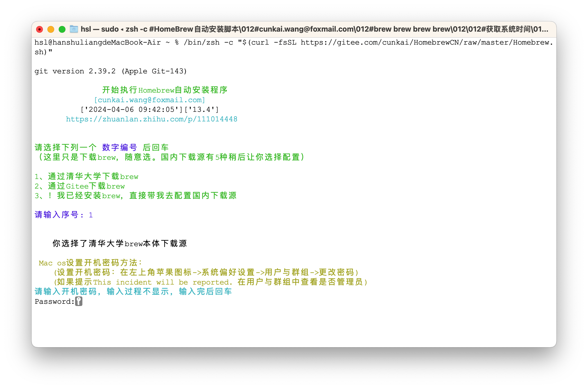Click the 'git version 2.39.2' line
The image size is (588, 389).
coord(111,71)
